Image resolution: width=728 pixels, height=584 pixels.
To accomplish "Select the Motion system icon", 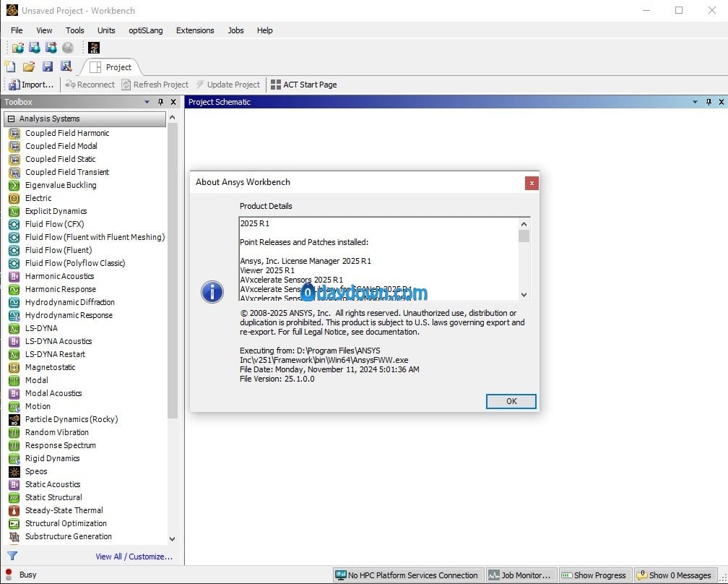I will 14,406.
